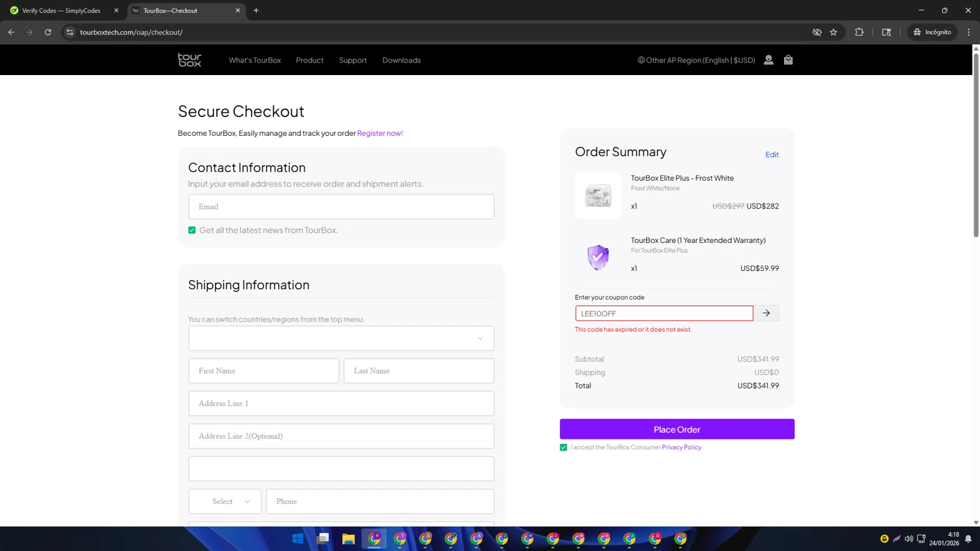
Task: Click the Phone number field
Action: click(380, 501)
